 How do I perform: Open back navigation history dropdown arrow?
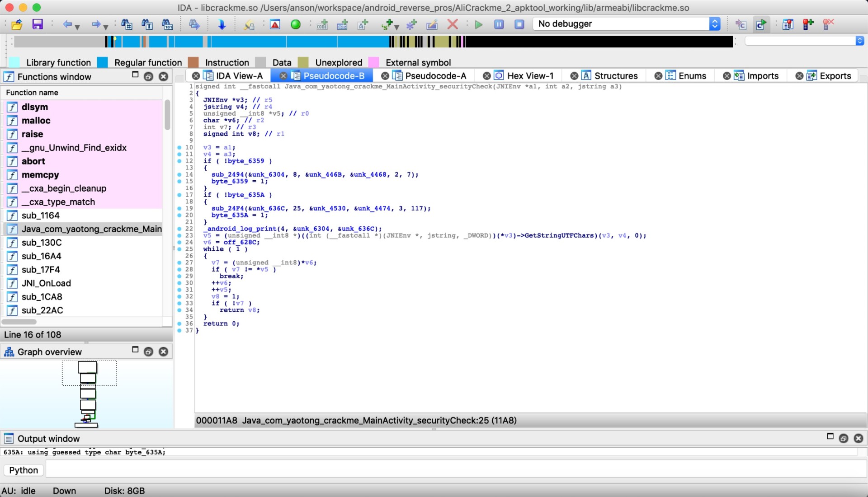point(77,27)
